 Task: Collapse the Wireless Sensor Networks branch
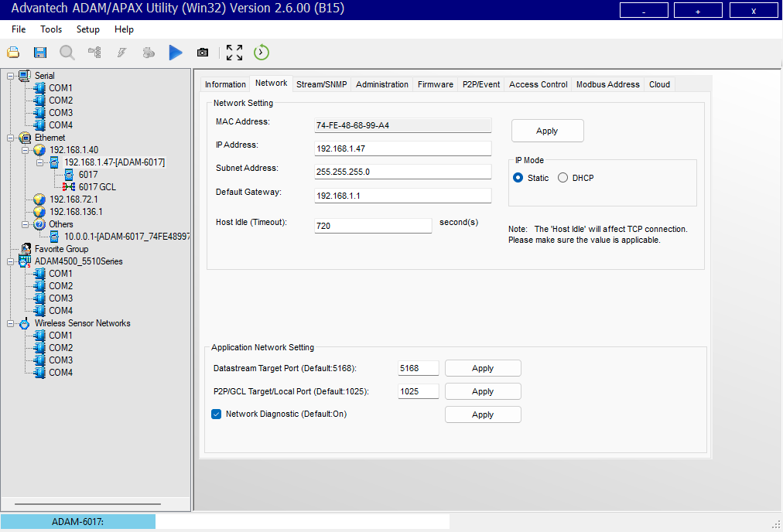click(11, 323)
